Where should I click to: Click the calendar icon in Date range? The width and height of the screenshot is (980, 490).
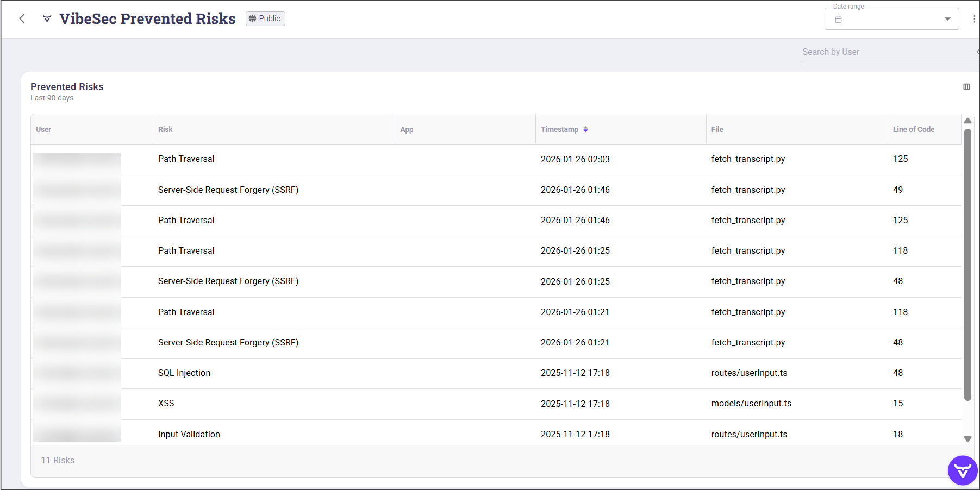[838, 20]
